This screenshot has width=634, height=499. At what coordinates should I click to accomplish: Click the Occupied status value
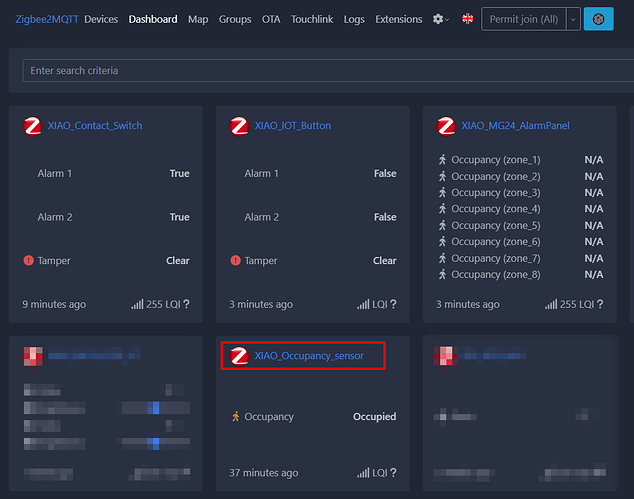coord(374,417)
